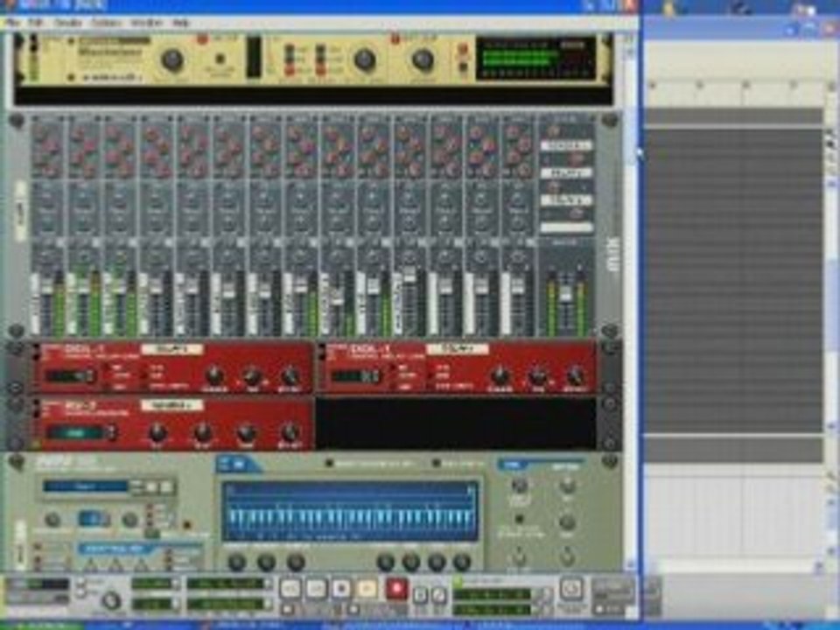
Task: Toggle Dr. REX select slice via MIDI
Action: click(330, 464)
